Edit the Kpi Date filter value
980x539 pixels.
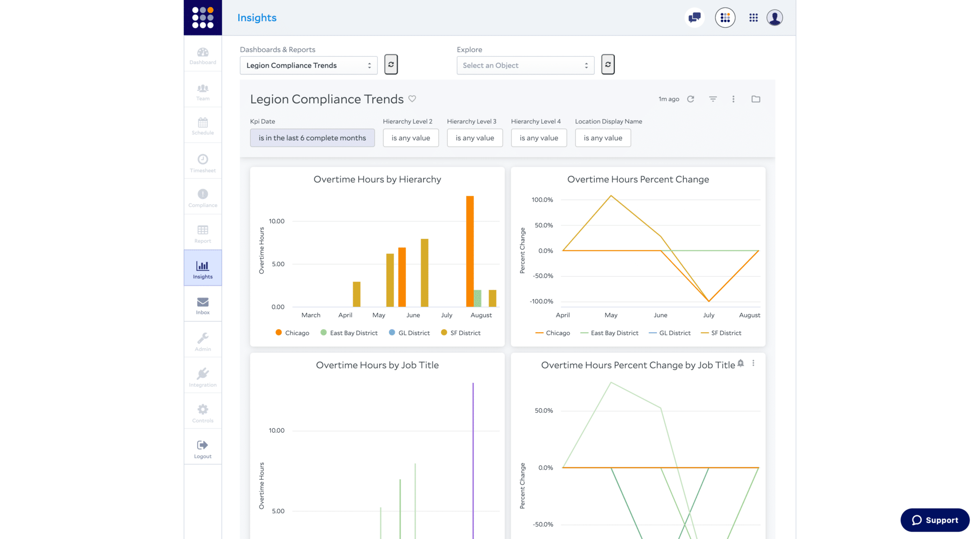pyautogui.click(x=312, y=138)
